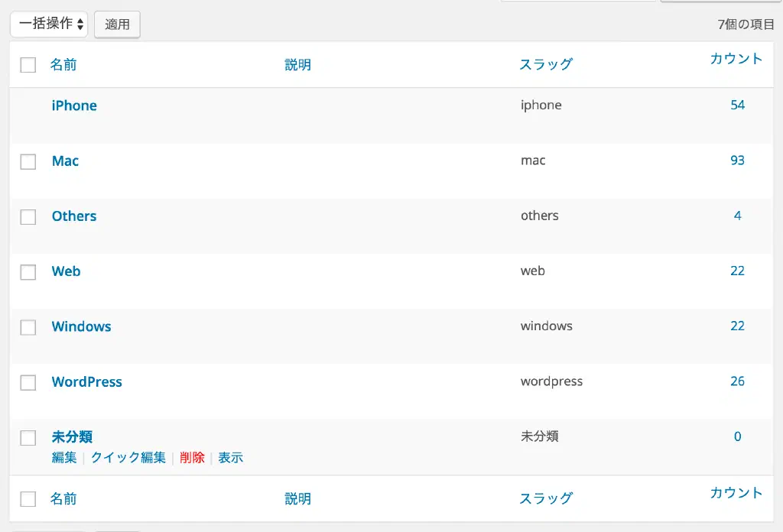
Task: Open the iPhone category link
Action: [x=74, y=105]
